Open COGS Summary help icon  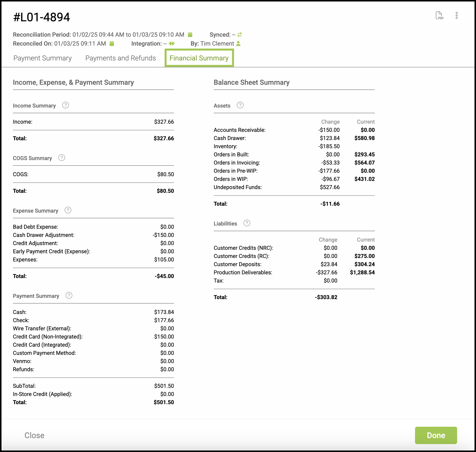coord(61,158)
